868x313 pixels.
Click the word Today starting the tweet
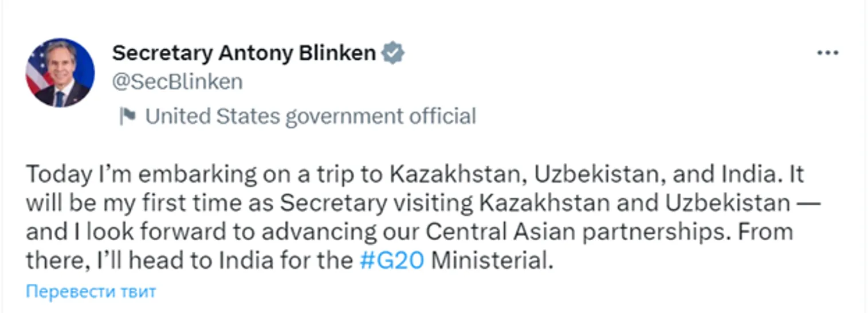57,175
